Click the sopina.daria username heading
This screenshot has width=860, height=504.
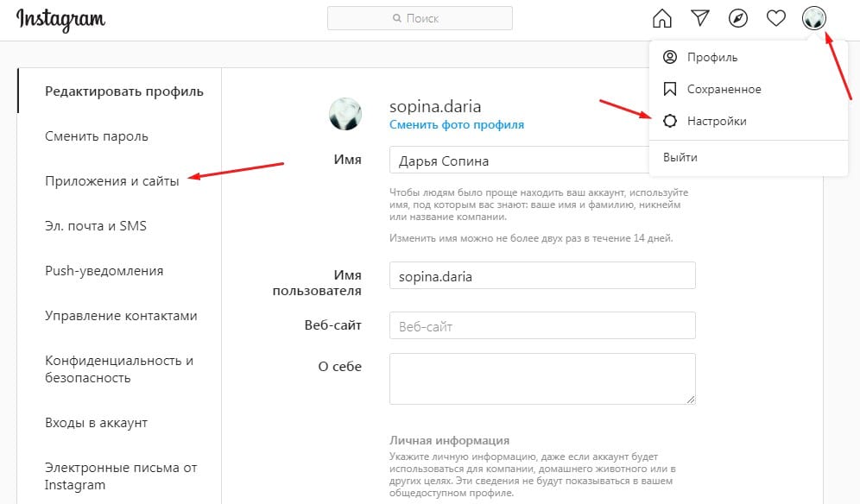(435, 106)
